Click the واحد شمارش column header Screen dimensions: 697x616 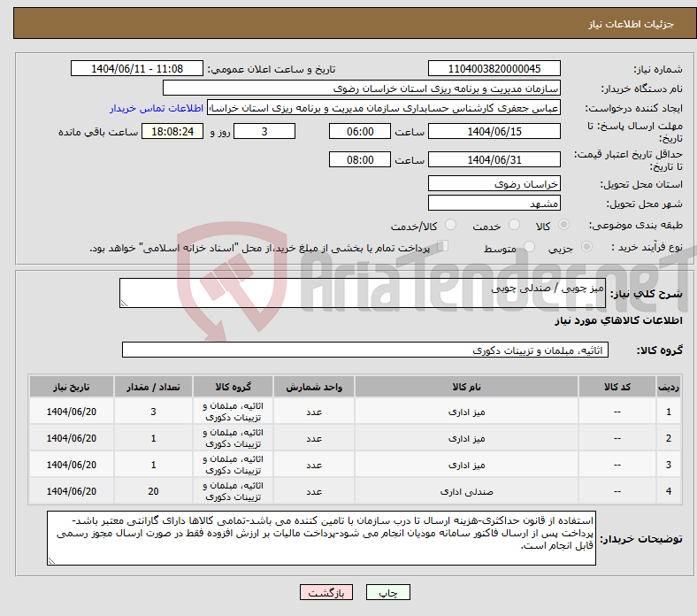tap(314, 387)
